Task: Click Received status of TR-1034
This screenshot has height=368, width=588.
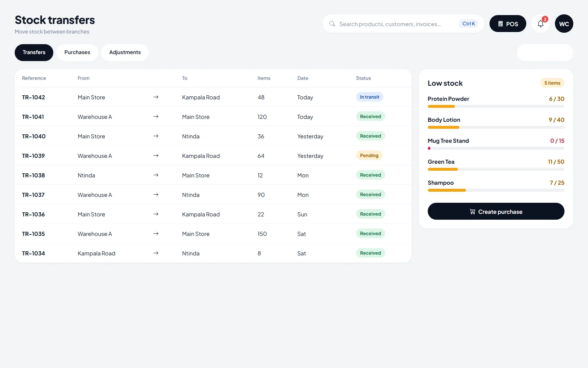Action: (x=370, y=253)
